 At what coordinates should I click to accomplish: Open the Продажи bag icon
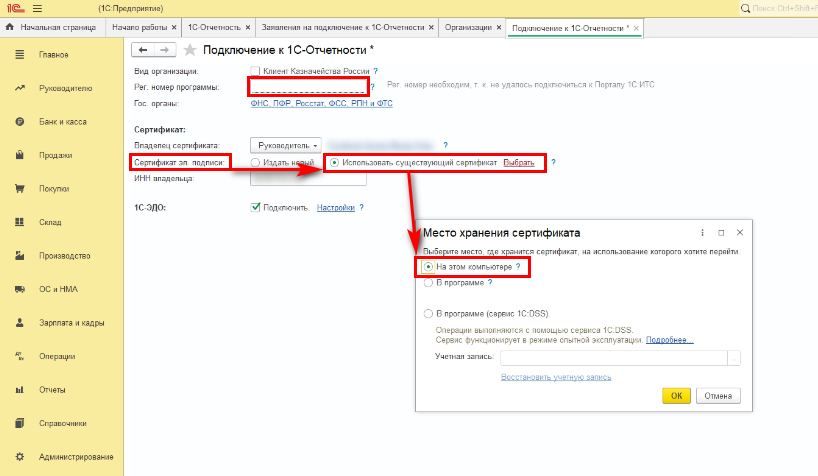coord(19,155)
